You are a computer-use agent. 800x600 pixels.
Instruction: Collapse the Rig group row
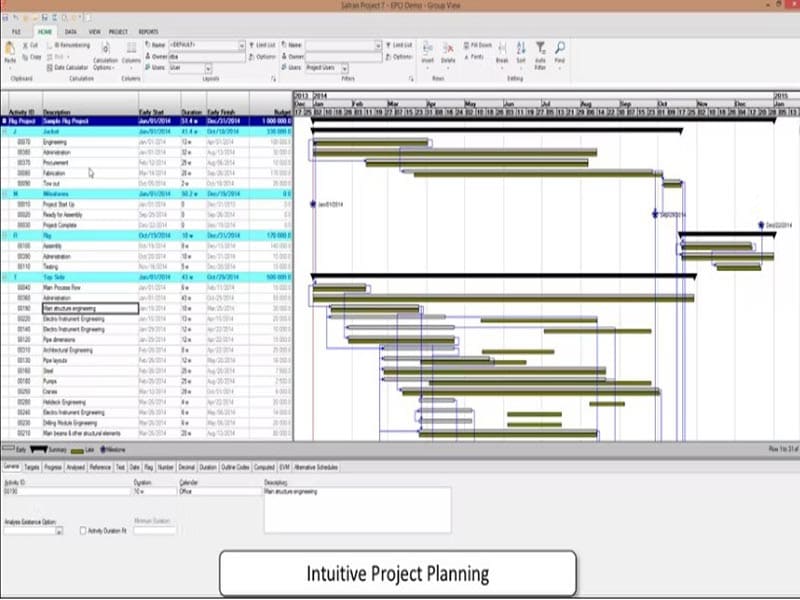(5, 236)
